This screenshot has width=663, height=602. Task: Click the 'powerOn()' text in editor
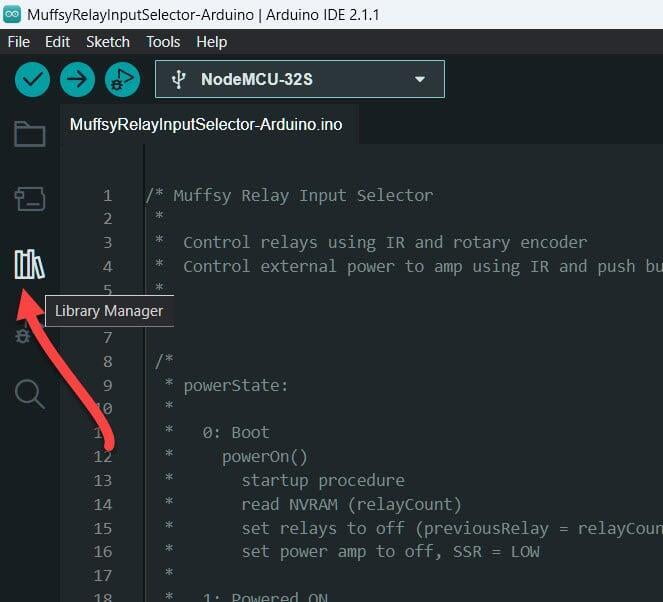click(x=265, y=457)
